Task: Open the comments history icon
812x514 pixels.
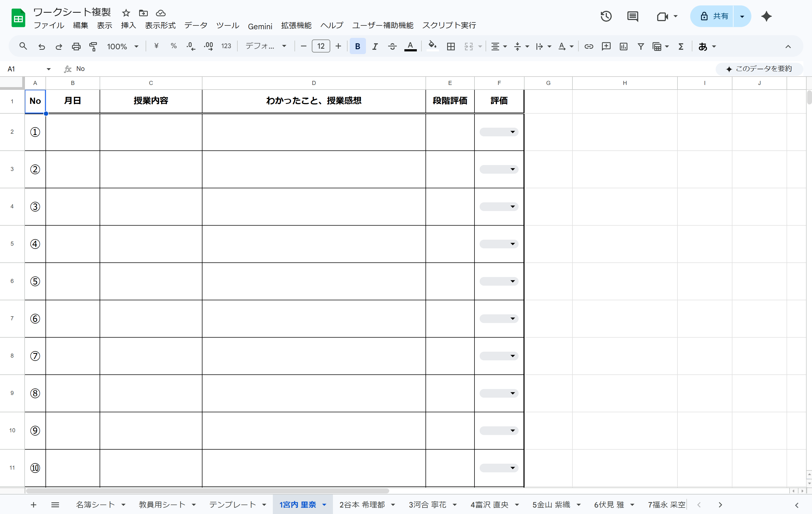Action: 632,16
